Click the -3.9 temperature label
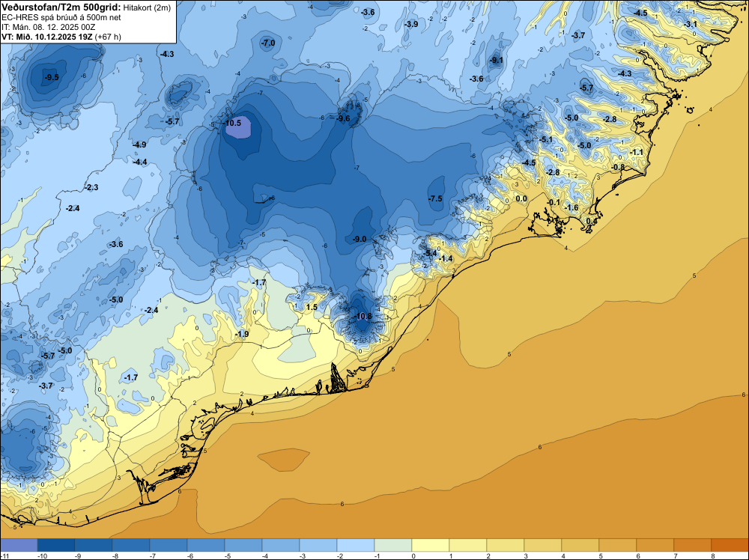Image resolution: width=749 pixels, height=560 pixels. 410,24
